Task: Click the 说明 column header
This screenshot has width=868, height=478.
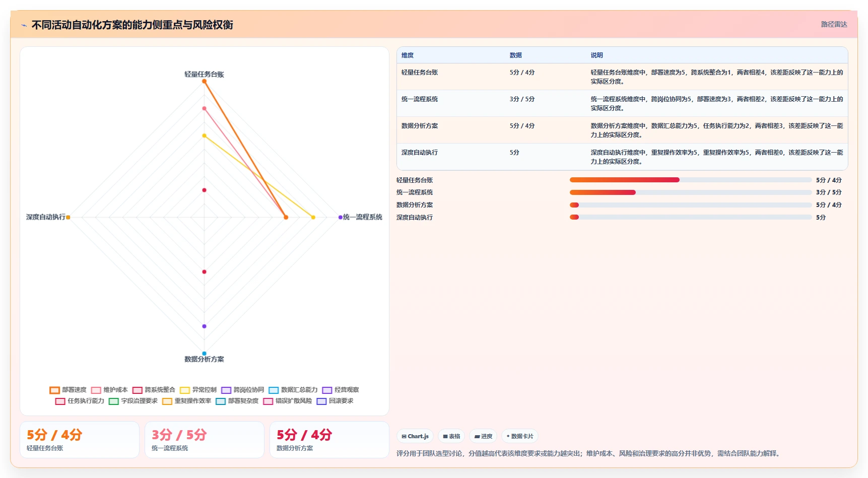Action: coord(596,55)
